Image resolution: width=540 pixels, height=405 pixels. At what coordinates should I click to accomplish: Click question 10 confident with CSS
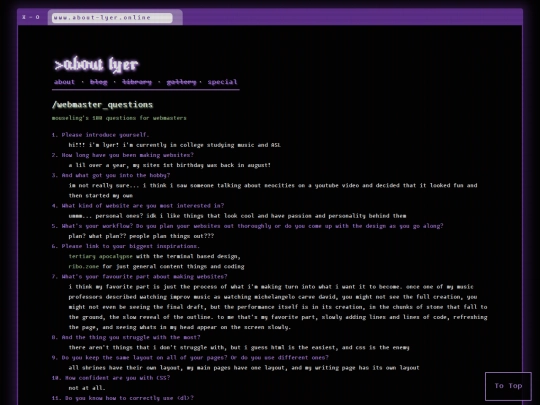coord(111,378)
